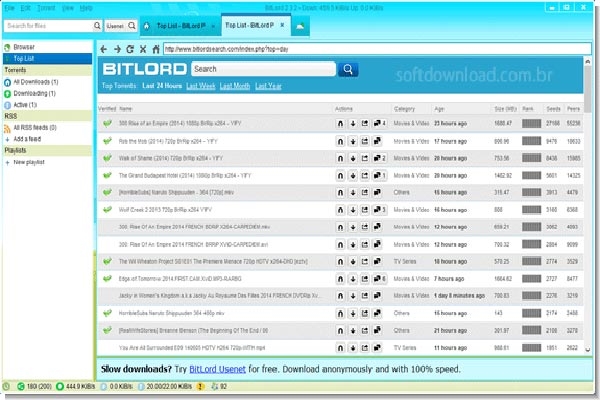
Task: Open comments for 'Walk of Shame'
Action: click(380, 158)
